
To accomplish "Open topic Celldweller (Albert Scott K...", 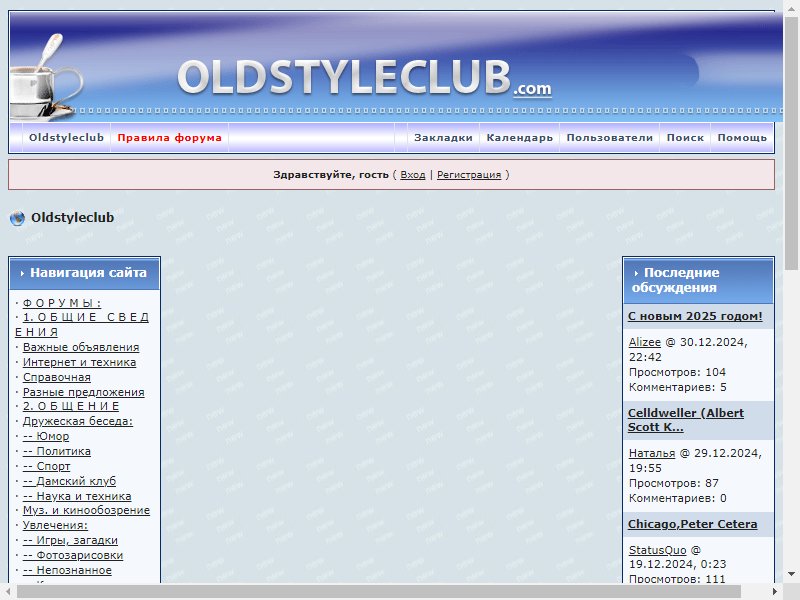I will point(686,420).
